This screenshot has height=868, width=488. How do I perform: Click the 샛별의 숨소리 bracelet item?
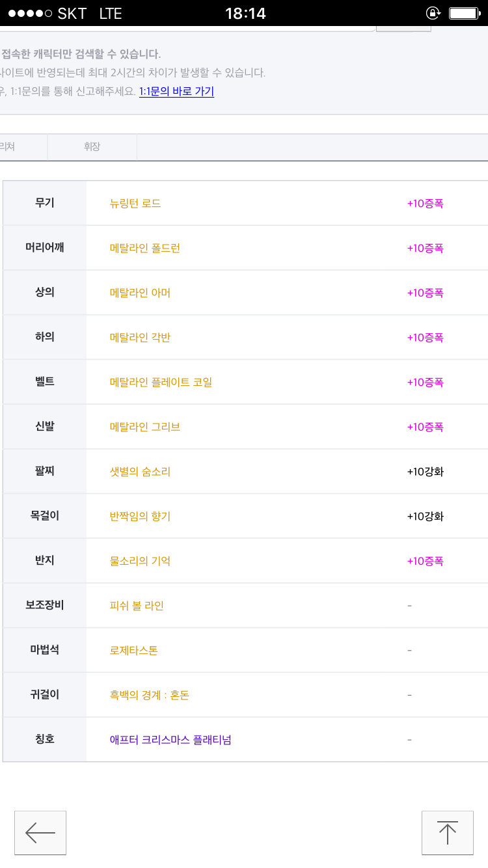point(140,472)
